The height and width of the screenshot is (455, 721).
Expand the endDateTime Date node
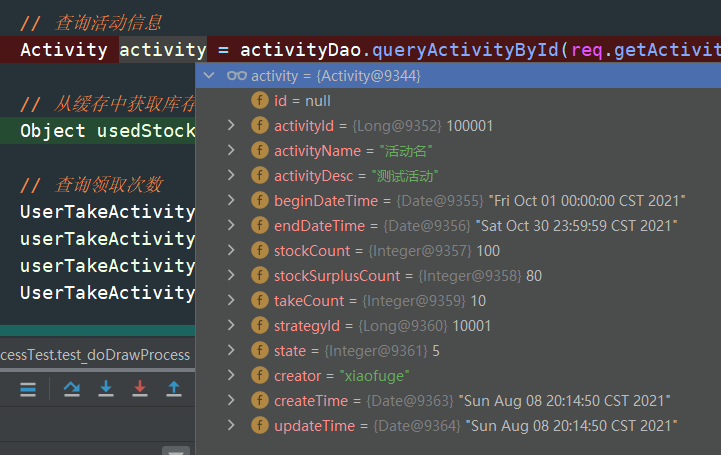(232, 225)
